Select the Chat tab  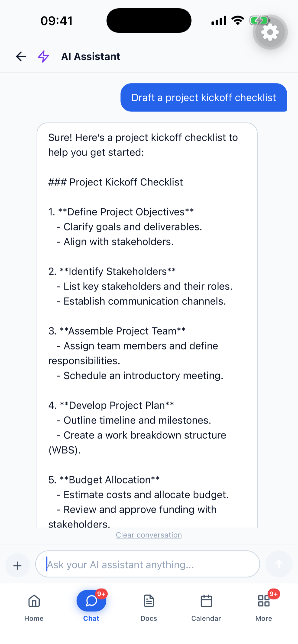[91, 608]
